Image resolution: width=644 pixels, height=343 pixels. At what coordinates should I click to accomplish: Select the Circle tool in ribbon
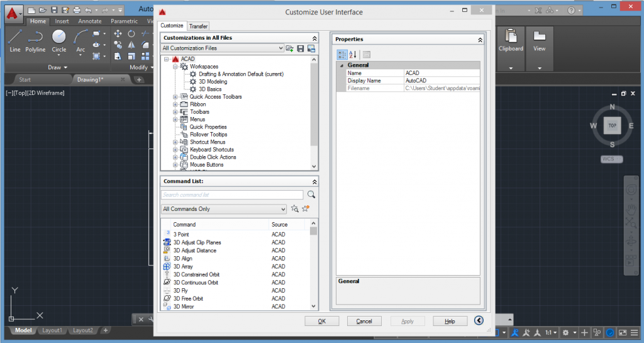[58, 41]
